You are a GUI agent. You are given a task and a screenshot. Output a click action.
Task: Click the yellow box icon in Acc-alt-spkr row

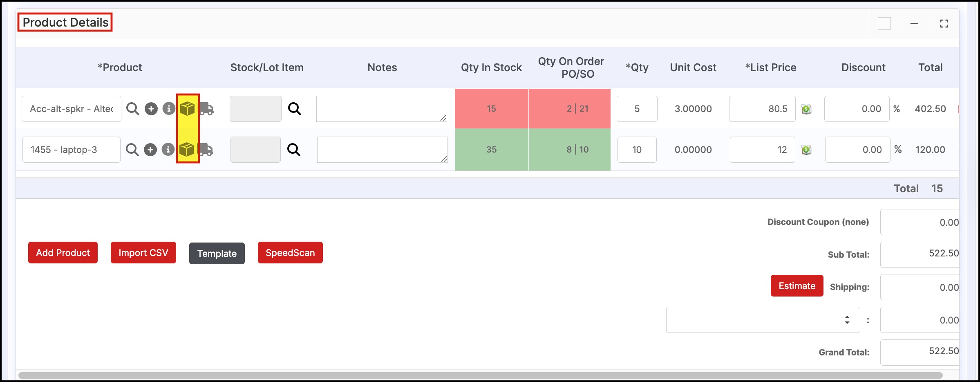(187, 109)
